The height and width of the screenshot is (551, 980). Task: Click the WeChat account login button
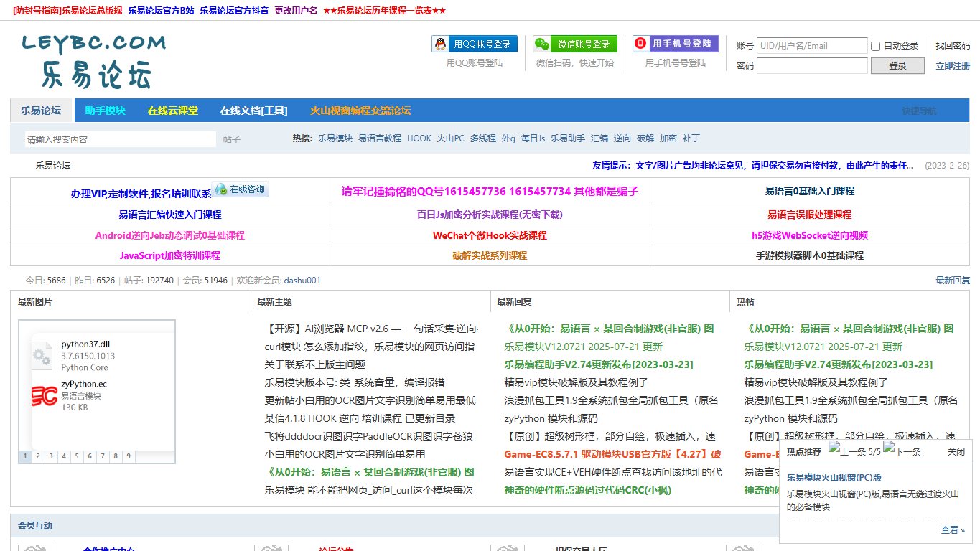click(575, 44)
